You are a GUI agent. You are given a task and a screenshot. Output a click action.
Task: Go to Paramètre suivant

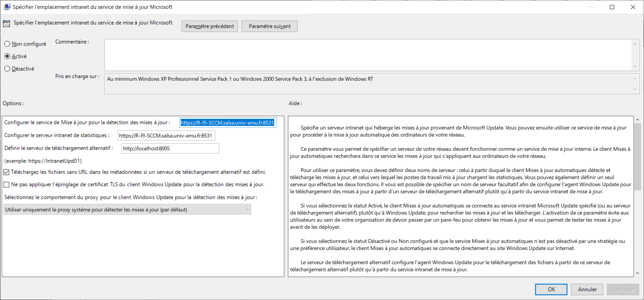pyautogui.click(x=269, y=26)
